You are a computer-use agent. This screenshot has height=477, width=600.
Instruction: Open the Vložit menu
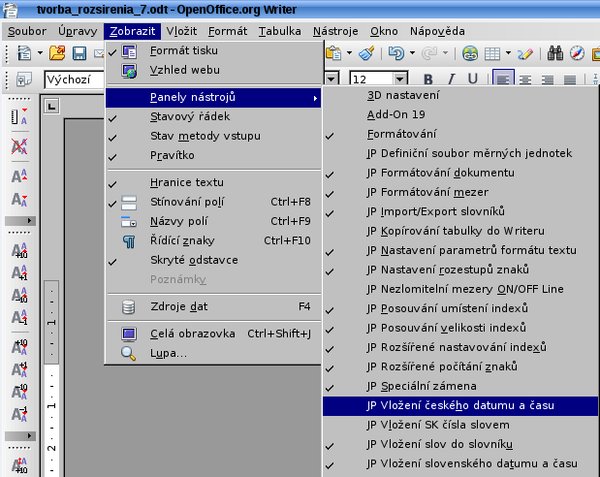pyautogui.click(x=181, y=31)
